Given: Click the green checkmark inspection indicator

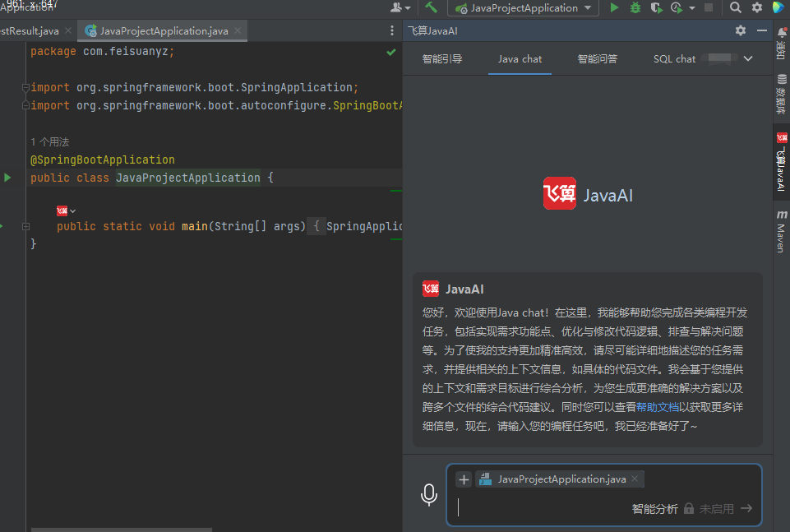Looking at the screenshot, I should tap(391, 52).
